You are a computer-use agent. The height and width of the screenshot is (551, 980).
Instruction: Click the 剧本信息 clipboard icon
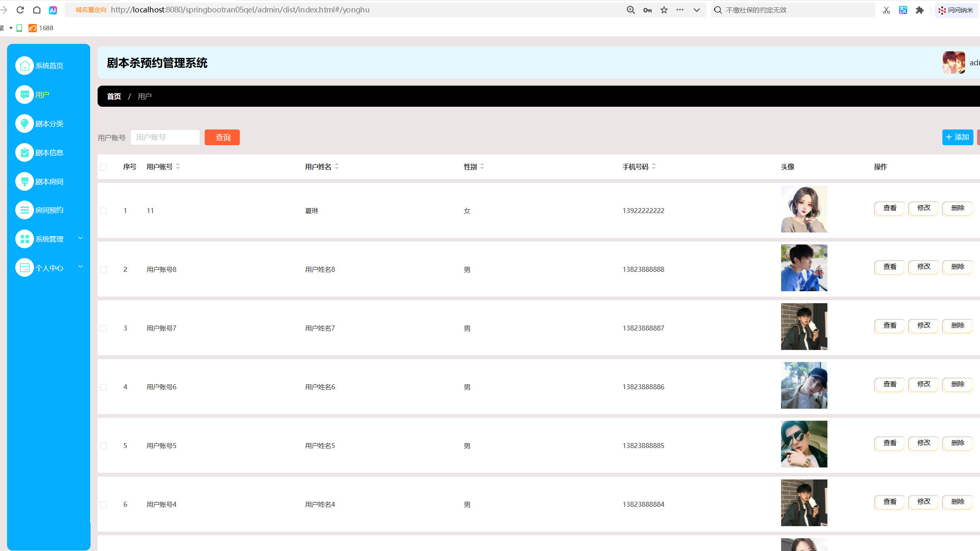click(x=24, y=153)
